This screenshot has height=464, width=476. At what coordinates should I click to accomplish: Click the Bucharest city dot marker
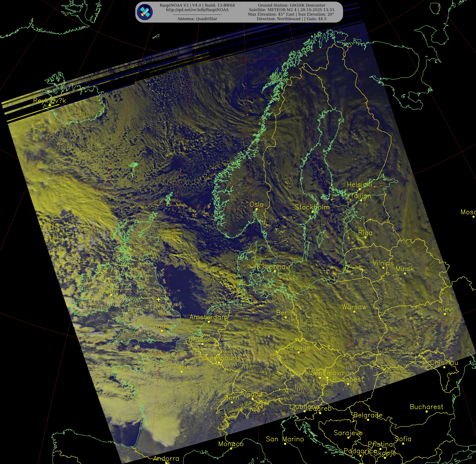point(427,411)
